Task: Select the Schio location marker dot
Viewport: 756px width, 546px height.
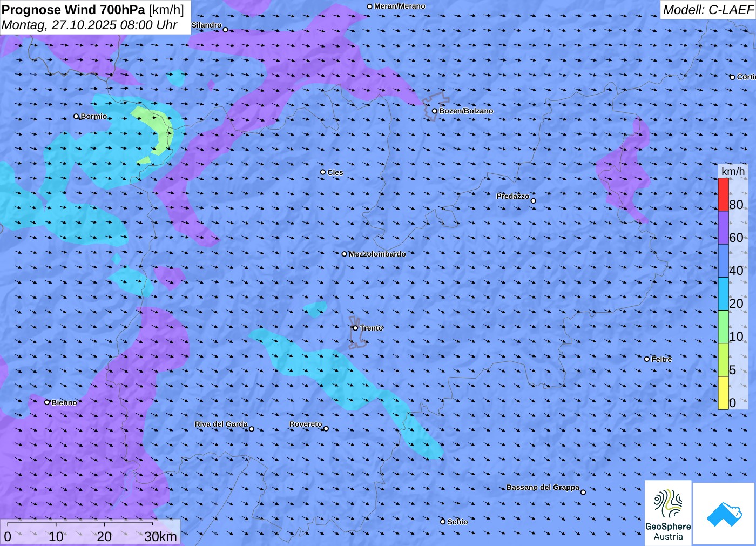Action: coord(443,522)
